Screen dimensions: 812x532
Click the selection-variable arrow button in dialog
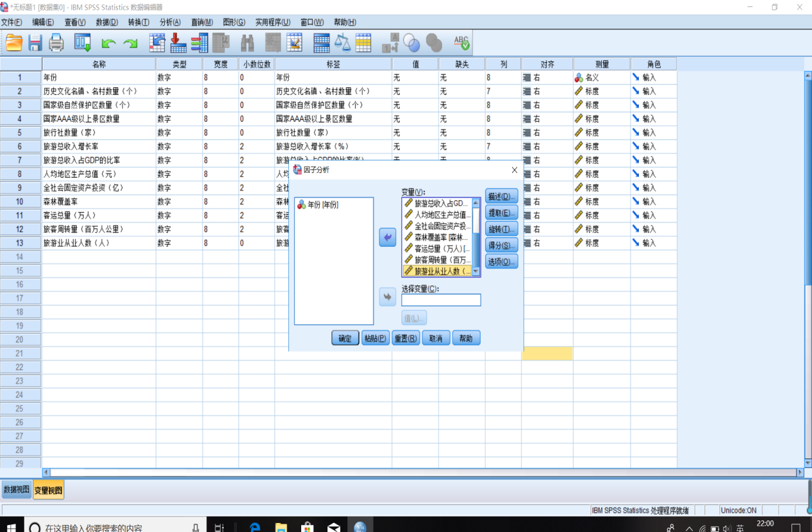coord(387,297)
